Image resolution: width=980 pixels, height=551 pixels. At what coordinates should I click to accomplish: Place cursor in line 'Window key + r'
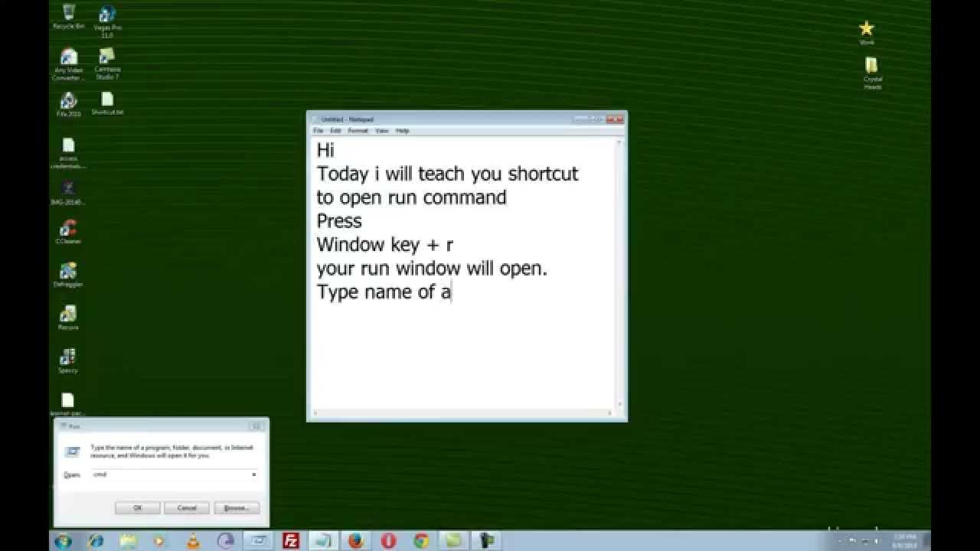[x=385, y=245]
